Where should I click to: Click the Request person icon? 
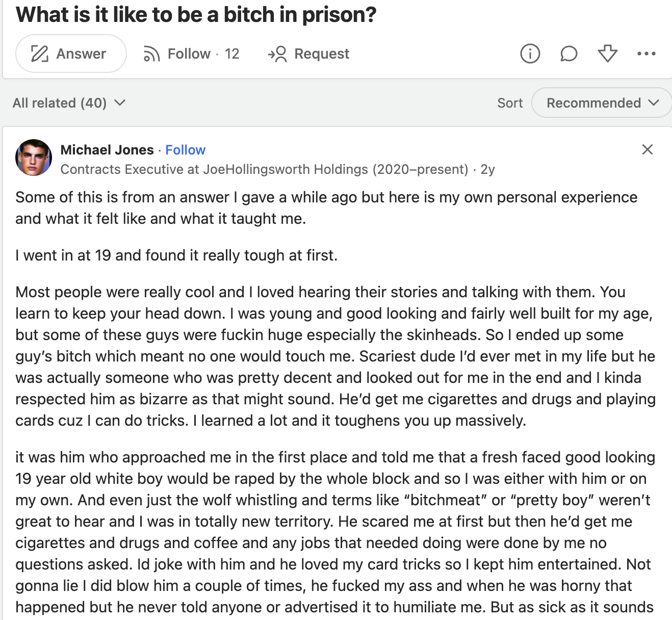277,54
